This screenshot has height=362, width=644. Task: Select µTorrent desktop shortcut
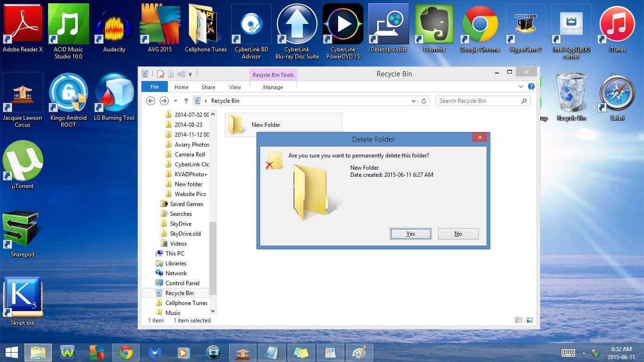click(23, 165)
